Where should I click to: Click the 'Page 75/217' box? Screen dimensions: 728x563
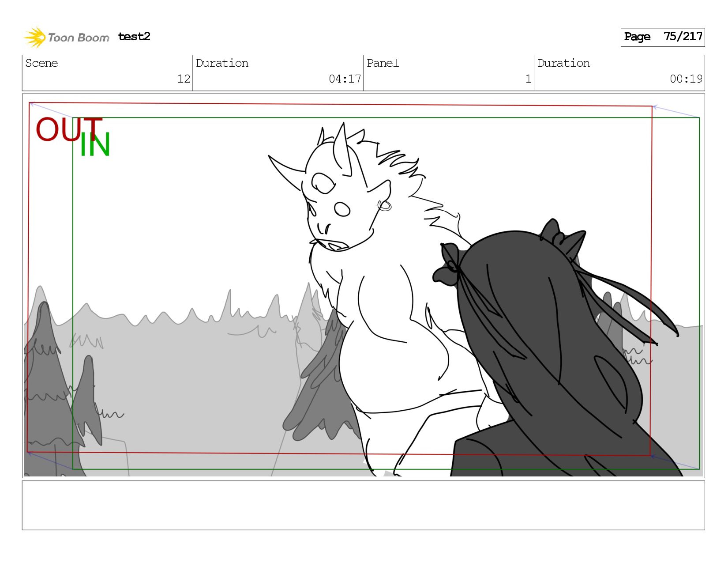663,37
